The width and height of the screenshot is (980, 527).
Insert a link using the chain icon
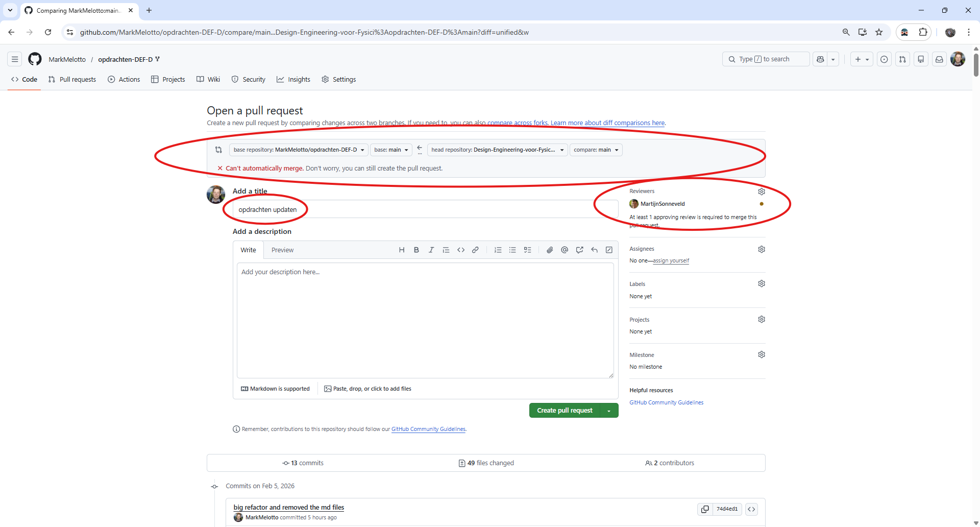tap(476, 250)
